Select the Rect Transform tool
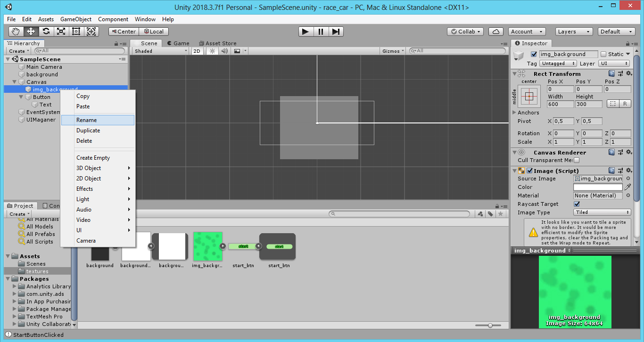 pos(76,32)
